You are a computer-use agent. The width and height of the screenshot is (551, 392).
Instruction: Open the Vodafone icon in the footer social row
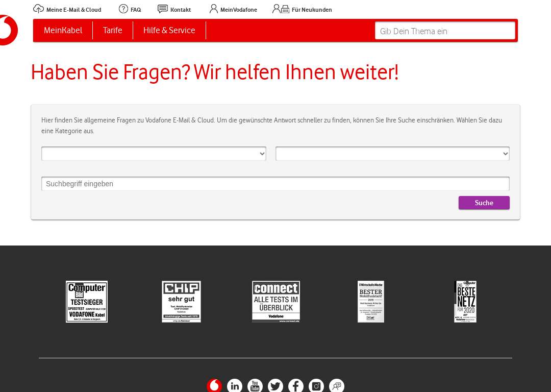coord(214,386)
